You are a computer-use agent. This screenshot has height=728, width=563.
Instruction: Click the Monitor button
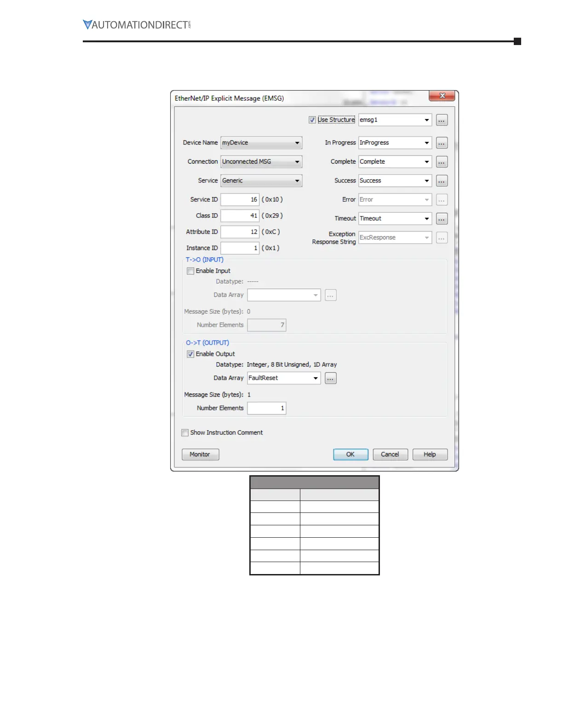coord(200,455)
